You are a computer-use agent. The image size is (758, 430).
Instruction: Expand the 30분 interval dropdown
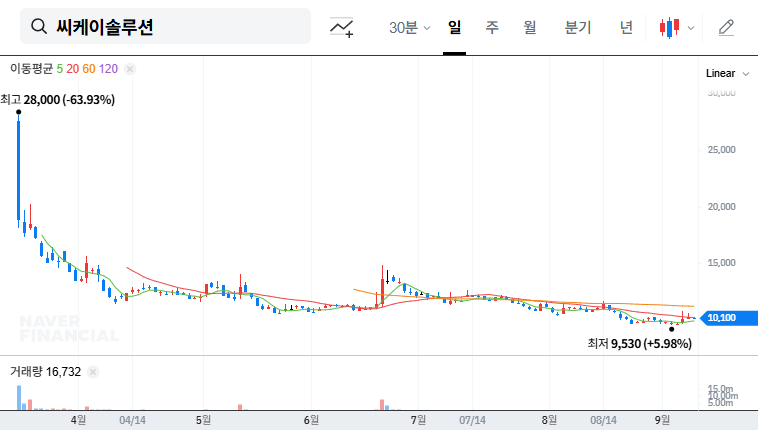pos(409,28)
